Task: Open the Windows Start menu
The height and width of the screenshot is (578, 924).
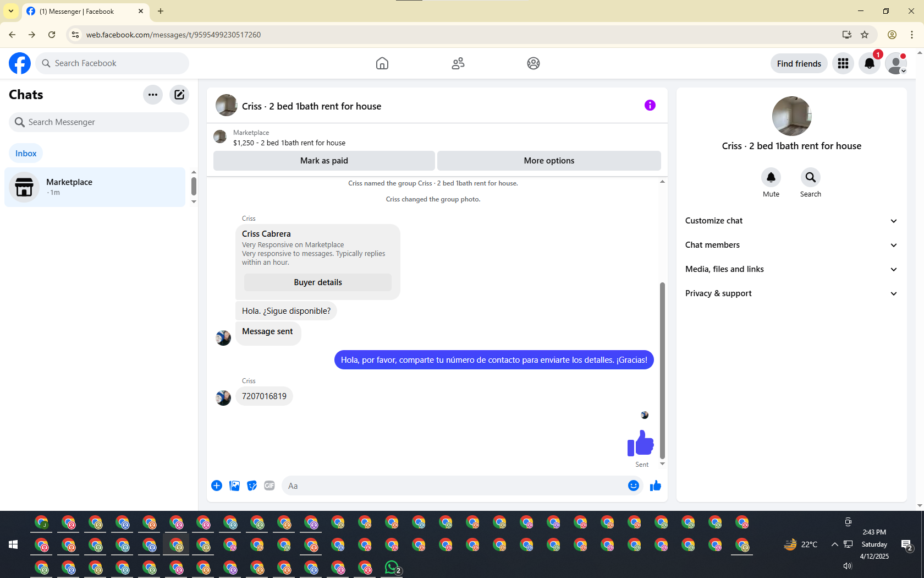Action: 13,544
